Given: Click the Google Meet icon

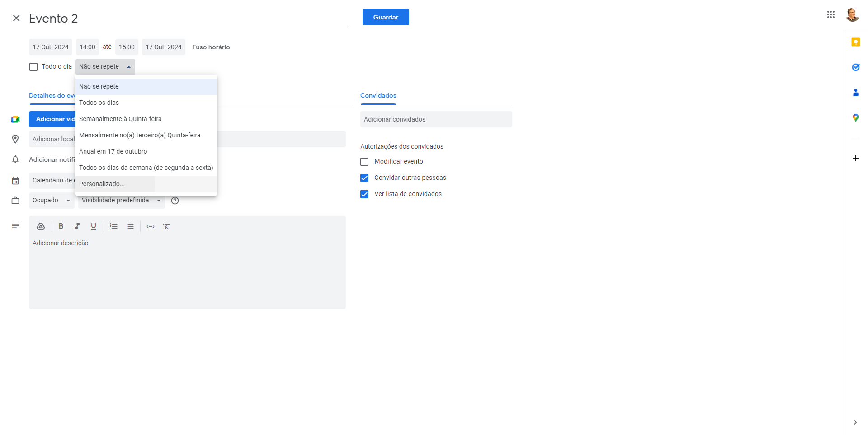Looking at the screenshot, I should 15,119.
